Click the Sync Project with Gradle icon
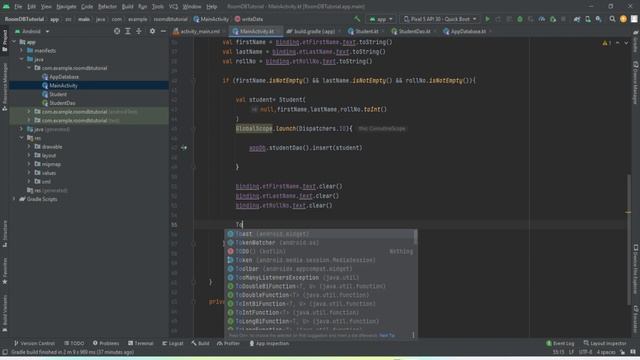The width and height of the screenshot is (640, 360). point(577,19)
